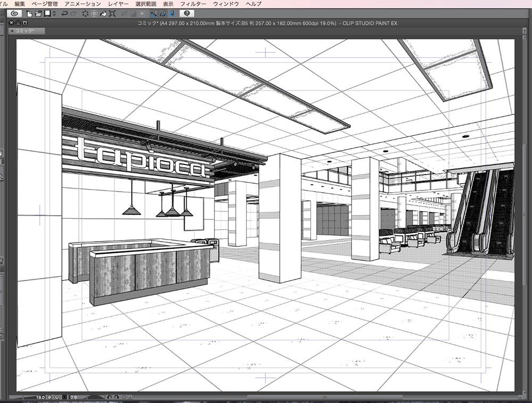Minimize the canvas window

click(x=18, y=23)
